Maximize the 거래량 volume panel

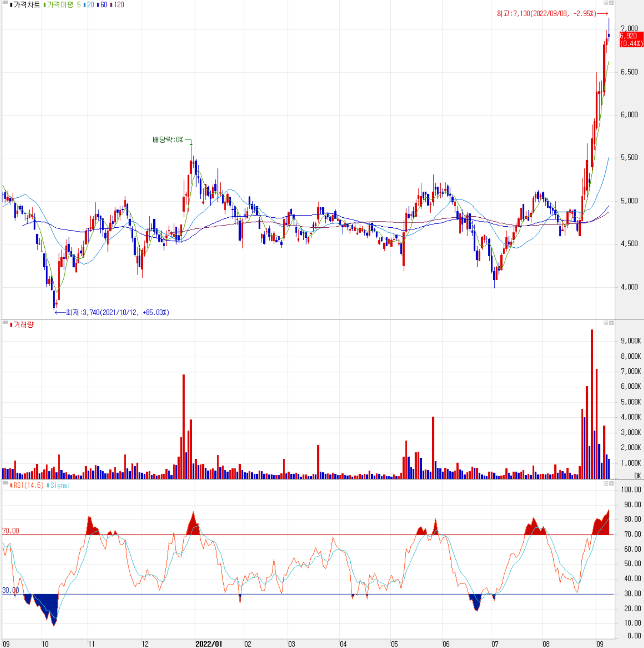click(x=606, y=323)
